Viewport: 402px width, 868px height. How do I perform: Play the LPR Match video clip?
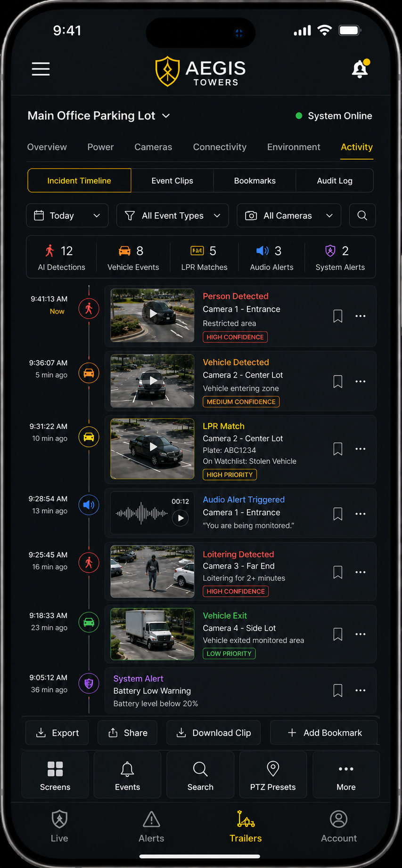click(152, 448)
